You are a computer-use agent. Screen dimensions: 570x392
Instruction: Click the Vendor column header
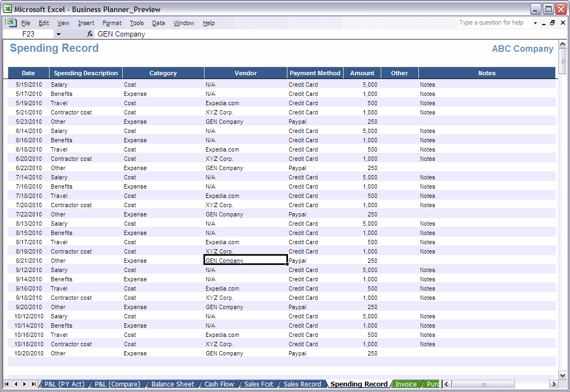coord(245,73)
